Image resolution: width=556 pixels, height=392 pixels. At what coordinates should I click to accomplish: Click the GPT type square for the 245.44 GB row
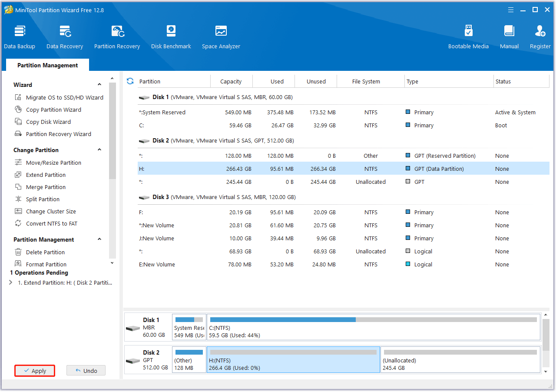(x=408, y=181)
